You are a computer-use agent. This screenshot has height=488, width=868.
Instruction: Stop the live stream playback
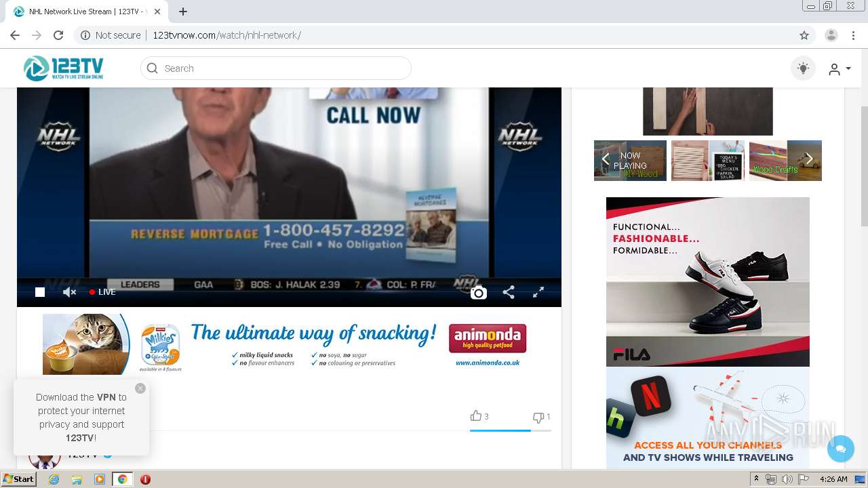pyautogui.click(x=40, y=292)
